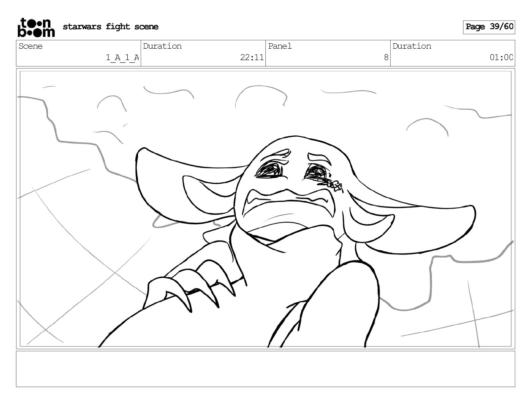Select panel number '8'

386,57
